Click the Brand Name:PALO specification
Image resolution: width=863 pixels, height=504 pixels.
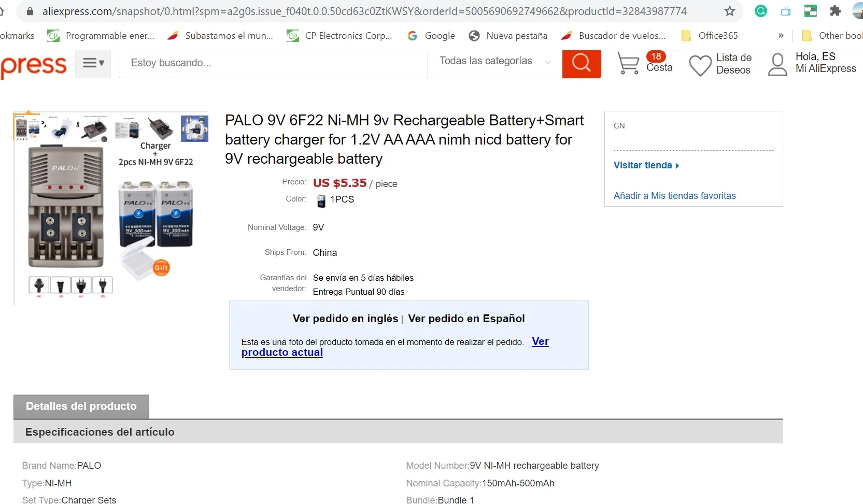[x=62, y=466]
